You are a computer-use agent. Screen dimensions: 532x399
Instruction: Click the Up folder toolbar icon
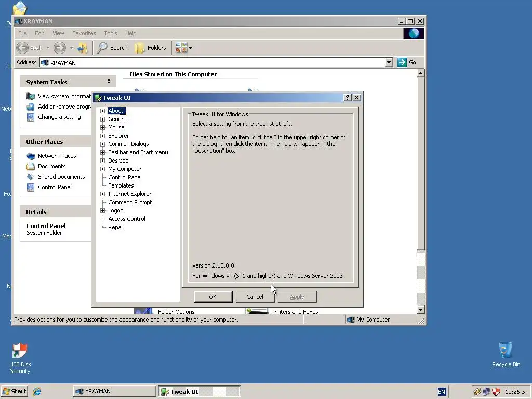click(83, 48)
